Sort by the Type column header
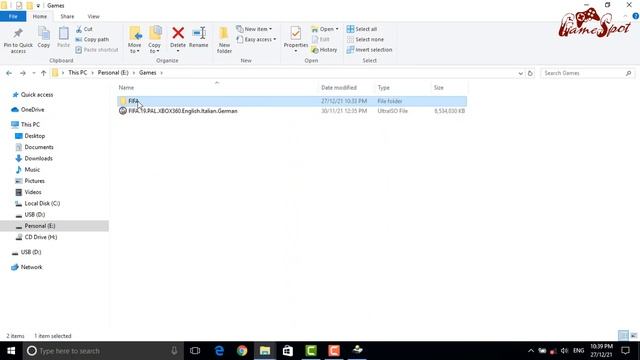640x360 pixels. click(384, 87)
